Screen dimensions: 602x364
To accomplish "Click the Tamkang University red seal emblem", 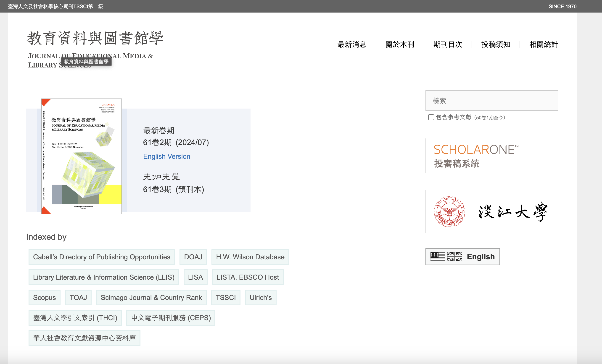I will coord(449,212).
